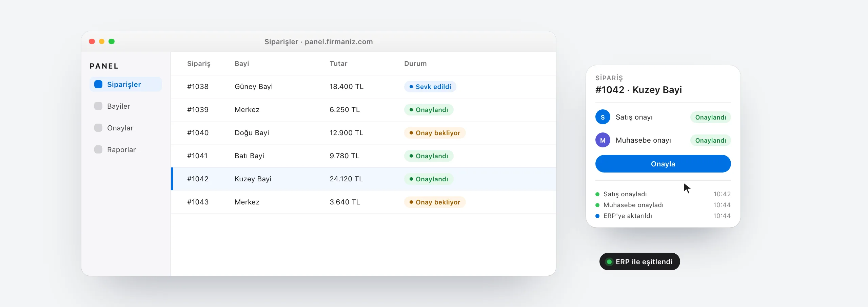The width and height of the screenshot is (868, 307).
Task: Click order number #1042
Action: [198, 179]
